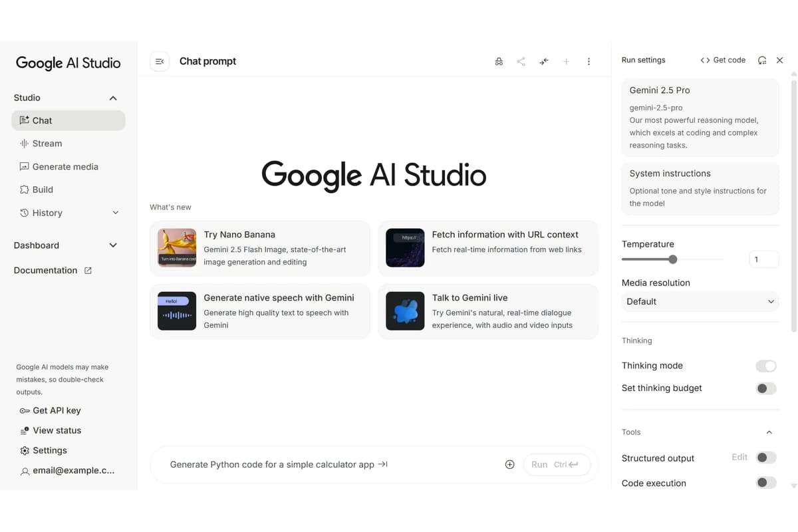Click the account person icon
The image size is (798, 532).
[25, 471]
